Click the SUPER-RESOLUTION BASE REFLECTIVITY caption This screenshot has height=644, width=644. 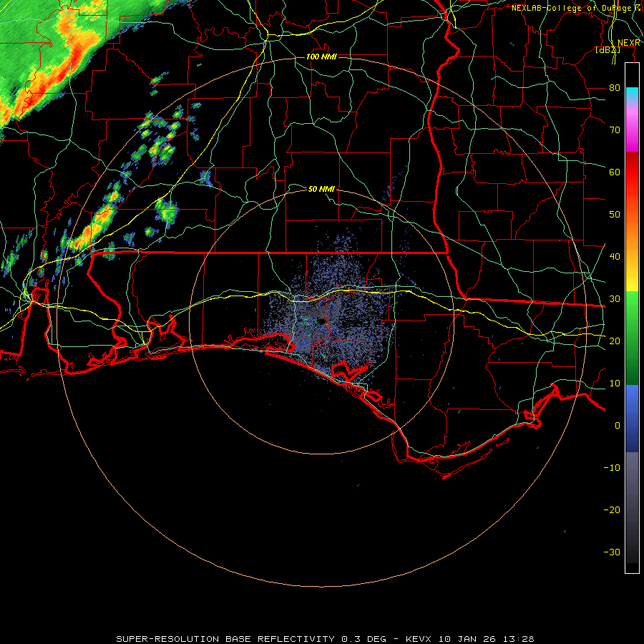tap(225, 639)
